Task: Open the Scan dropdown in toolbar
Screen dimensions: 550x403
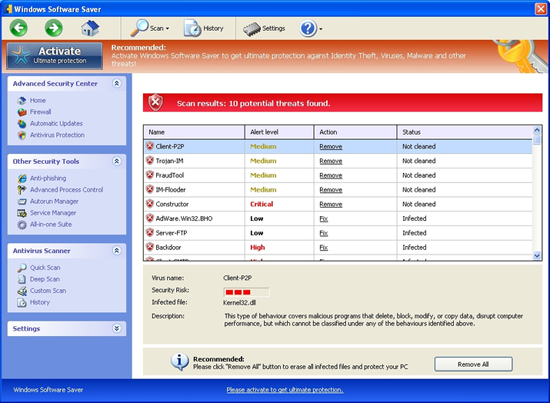Action: pyautogui.click(x=150, y=28)
